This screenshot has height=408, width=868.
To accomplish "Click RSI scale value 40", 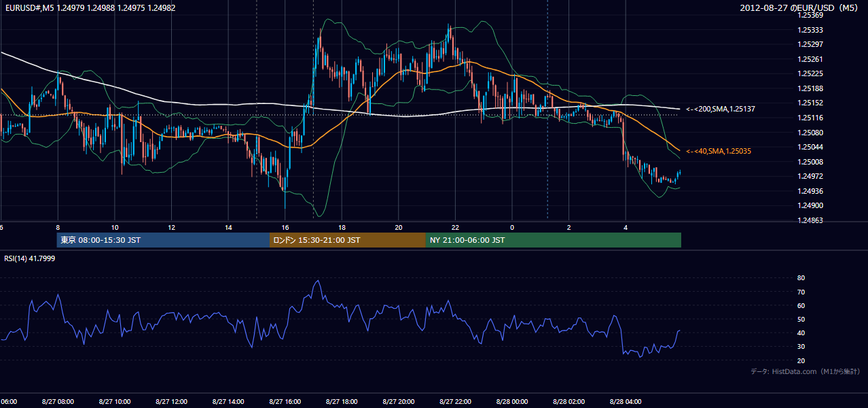I will pyautogui.click(x=801, y=333).
